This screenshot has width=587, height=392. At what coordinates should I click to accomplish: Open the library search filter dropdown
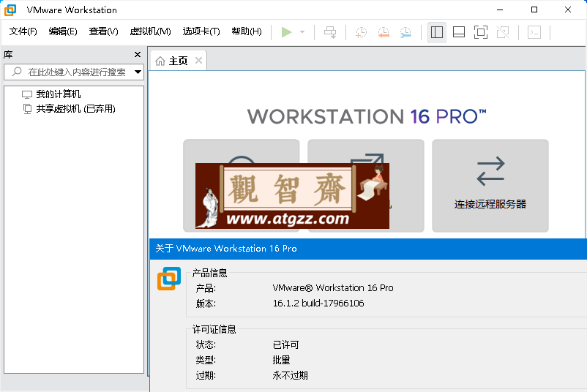(138, 72)
